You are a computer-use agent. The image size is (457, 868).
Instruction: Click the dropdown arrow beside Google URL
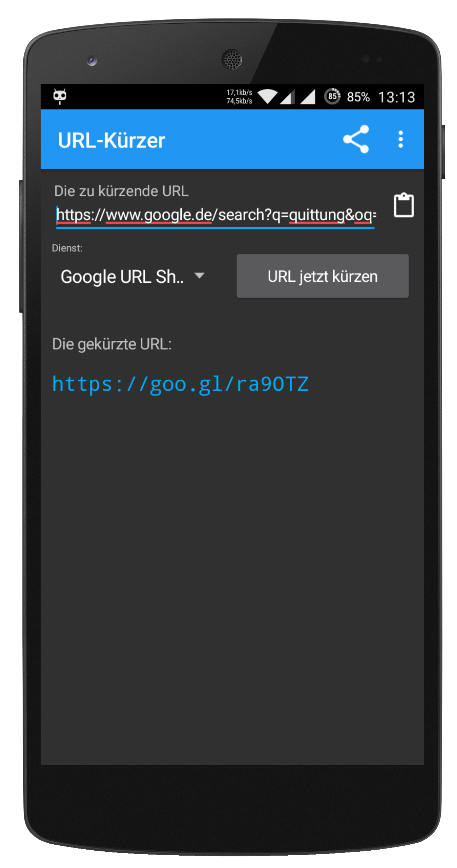pos(200,275)
